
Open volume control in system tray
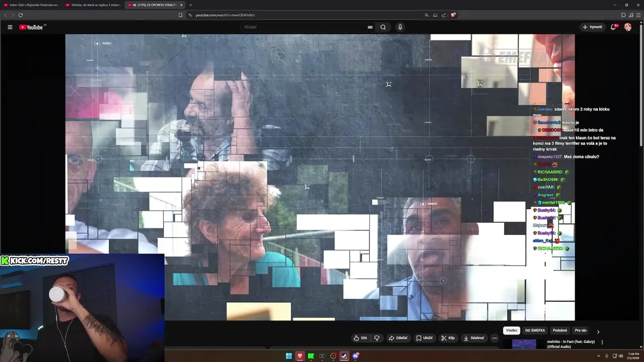tap(621, 356)
